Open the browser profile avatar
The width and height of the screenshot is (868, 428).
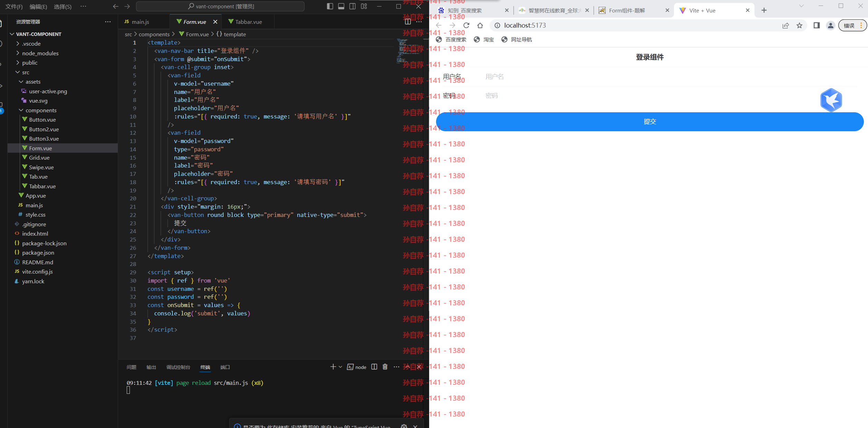point(831,25)
